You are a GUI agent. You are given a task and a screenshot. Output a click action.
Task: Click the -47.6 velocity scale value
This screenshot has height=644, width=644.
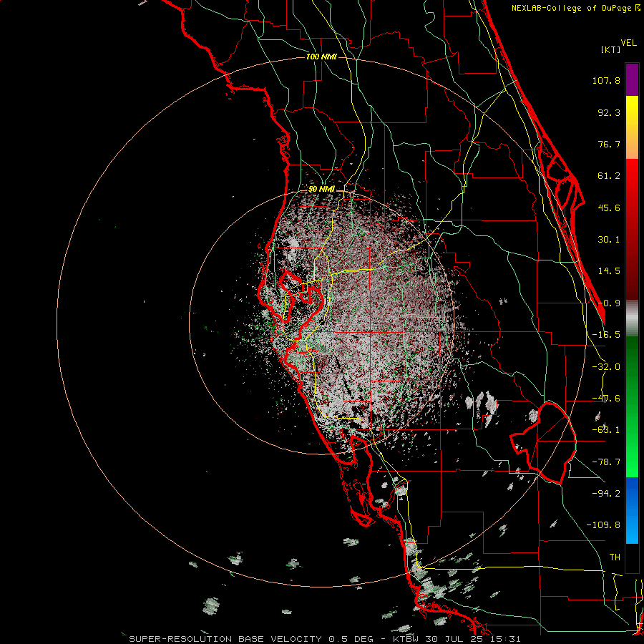(x=606, y=398)
